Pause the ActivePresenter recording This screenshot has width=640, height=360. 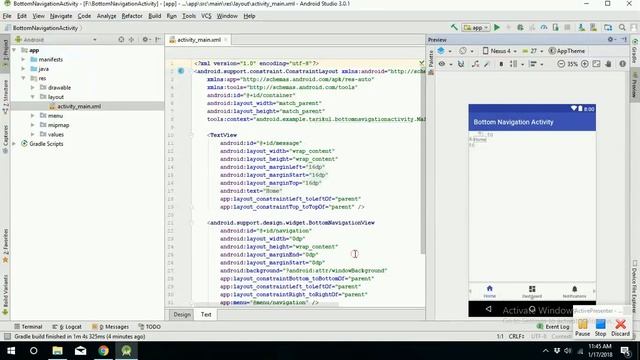[x=582, y=328]
